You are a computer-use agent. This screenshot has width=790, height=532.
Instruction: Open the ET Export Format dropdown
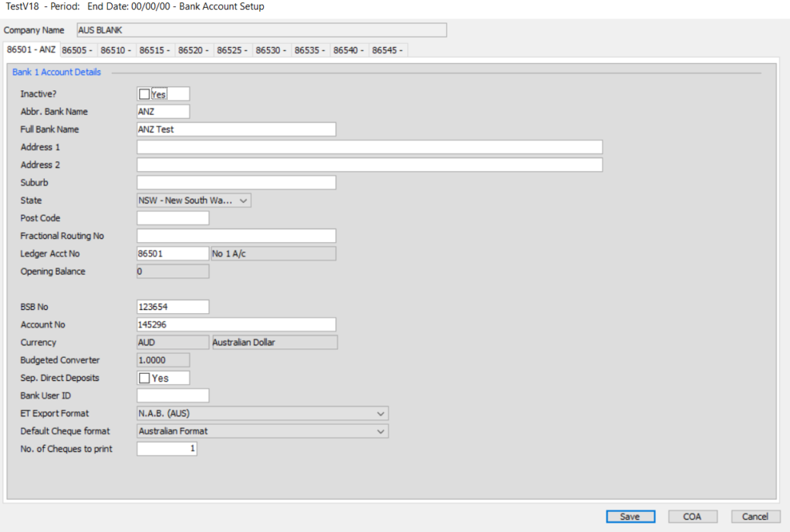point(380,413)
